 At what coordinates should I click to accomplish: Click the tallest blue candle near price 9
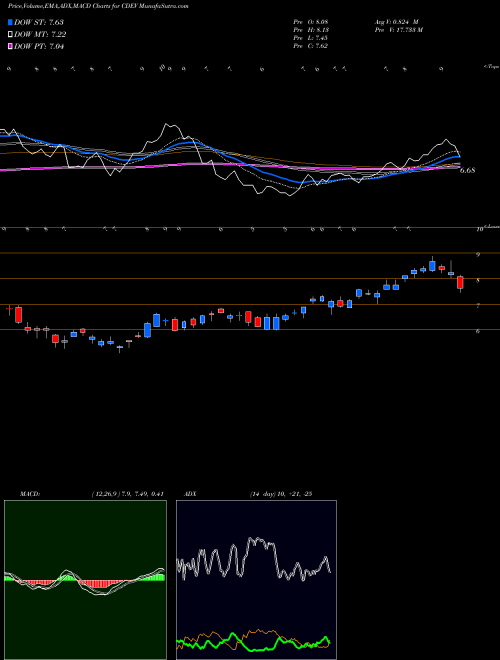432,266
